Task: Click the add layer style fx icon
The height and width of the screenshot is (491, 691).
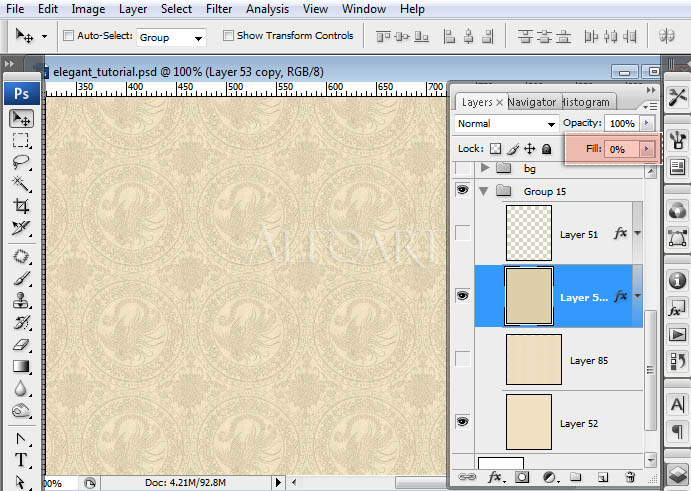Action: (494, 477)
